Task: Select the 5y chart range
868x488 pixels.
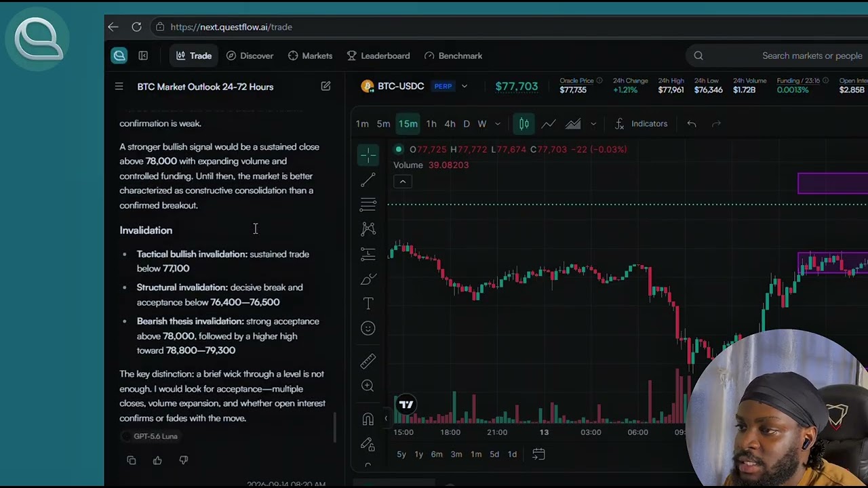Action: click(401, 454)
